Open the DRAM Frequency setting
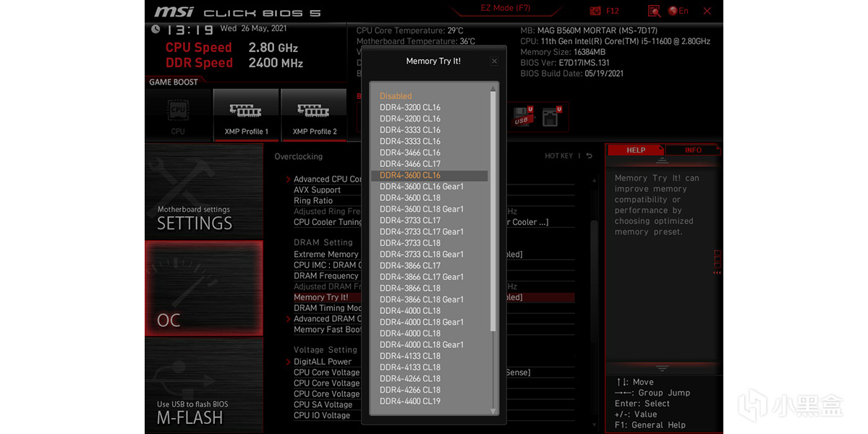The height and width of the screenshot is (434, 868). coord(326,276)
